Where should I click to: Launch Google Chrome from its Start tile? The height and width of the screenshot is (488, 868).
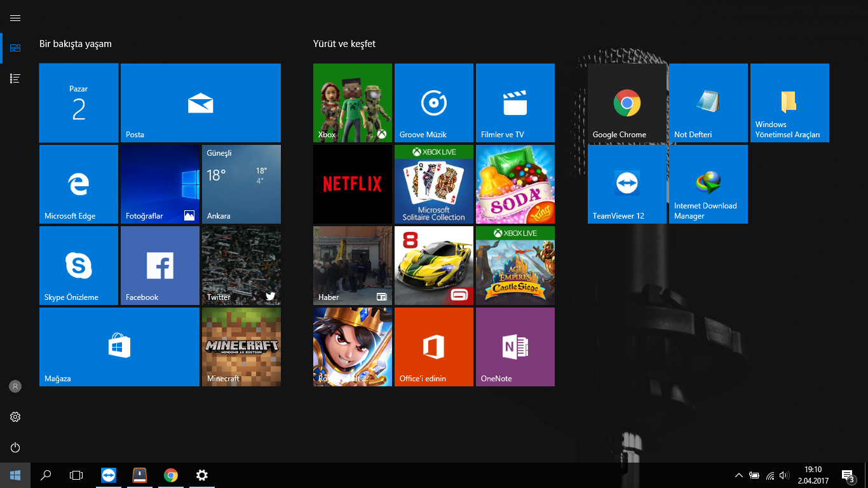tap(627, 103)
